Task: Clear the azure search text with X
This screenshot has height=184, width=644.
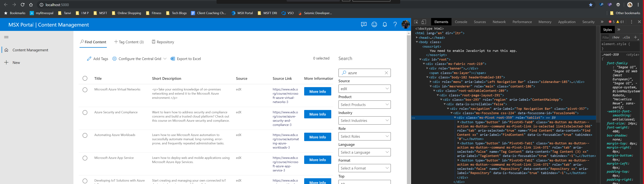Action: point(386,73)
